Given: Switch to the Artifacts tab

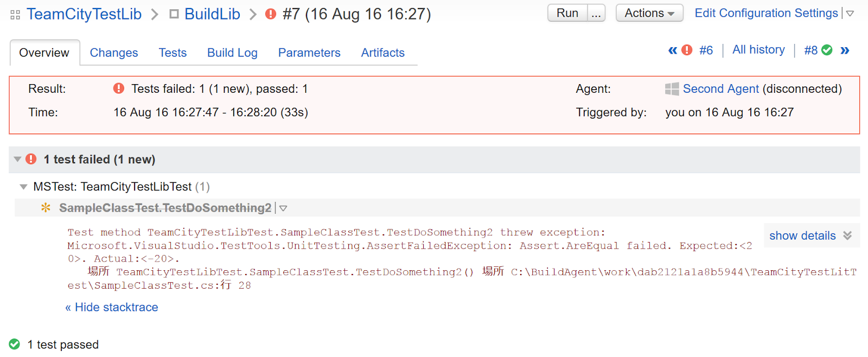Looking at the screenshot, I should 383,53.
